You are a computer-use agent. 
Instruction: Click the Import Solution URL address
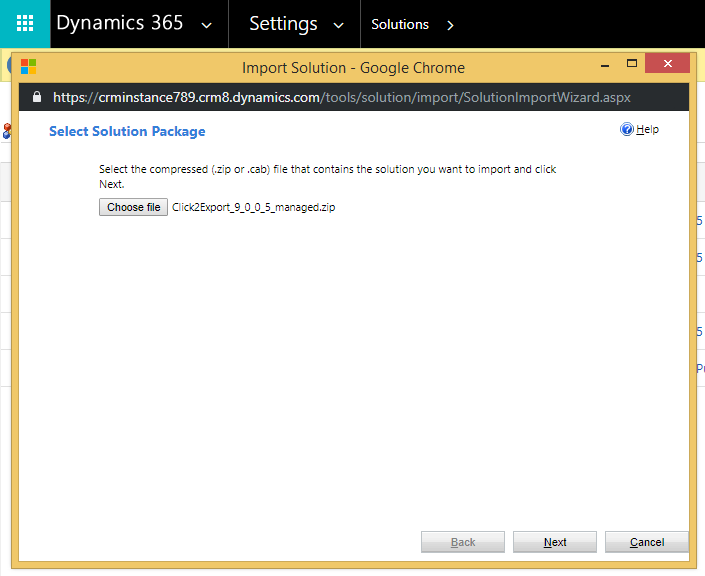(342, 97)
